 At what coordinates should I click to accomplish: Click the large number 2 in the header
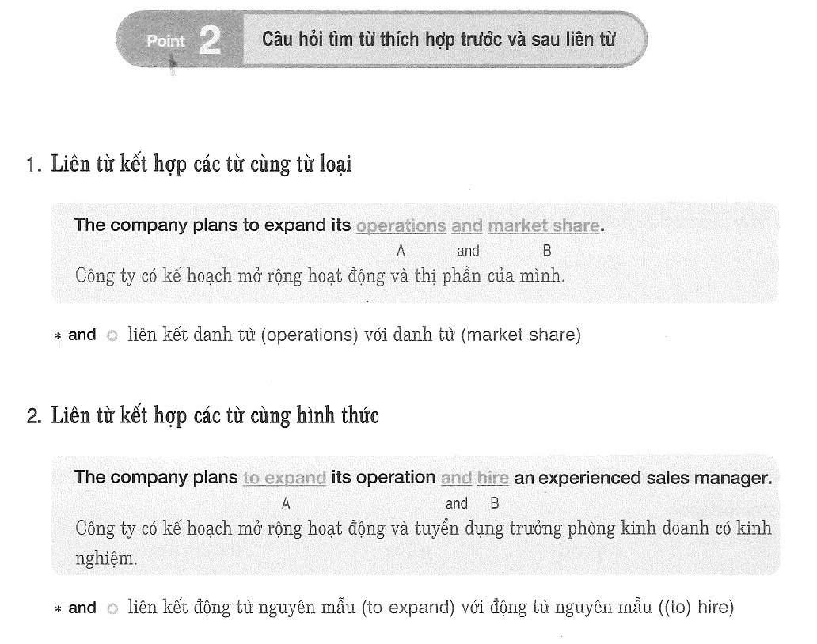[211, 41]
